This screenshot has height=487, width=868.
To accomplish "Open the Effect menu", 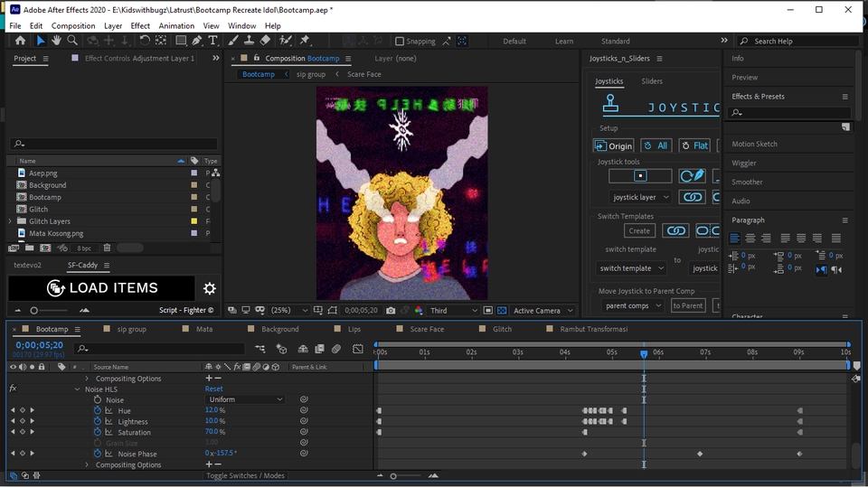I will point(140,25).
